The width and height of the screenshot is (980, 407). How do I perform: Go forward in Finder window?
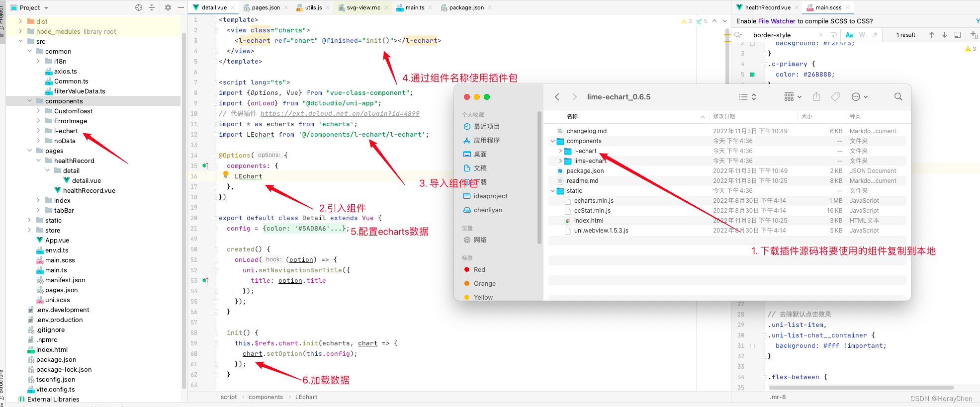(574, 97)
